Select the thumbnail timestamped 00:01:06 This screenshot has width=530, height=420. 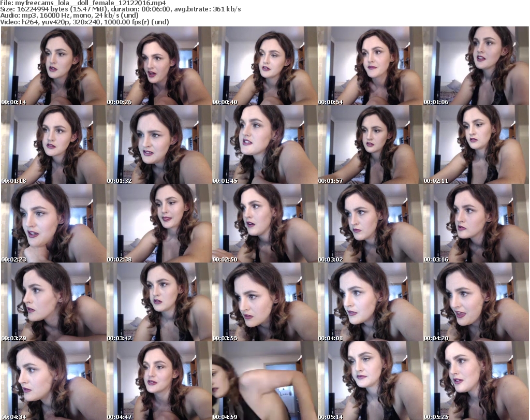point(476,66)
